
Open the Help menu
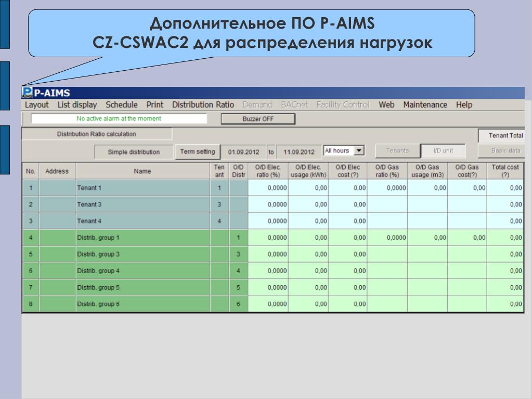pyautogui.click(x=464, y=105)
